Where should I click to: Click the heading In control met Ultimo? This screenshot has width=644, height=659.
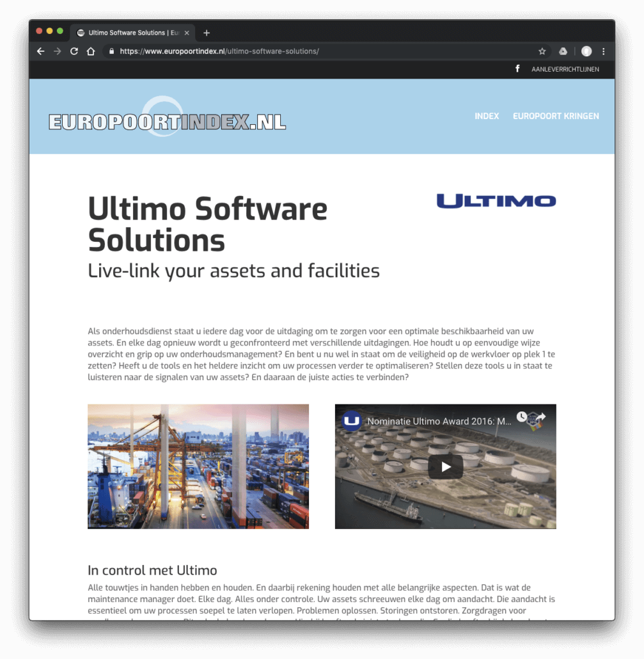pyautogui.click(x=152, y=570)
